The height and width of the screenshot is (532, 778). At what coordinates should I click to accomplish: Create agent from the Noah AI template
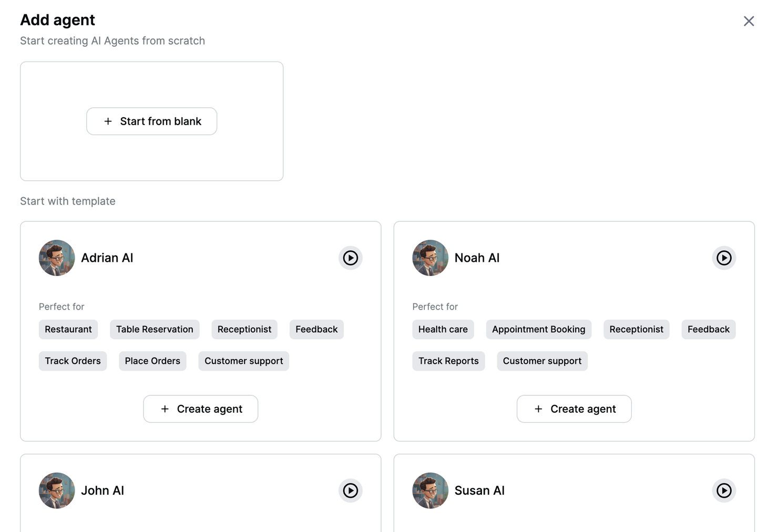(x=574, y=409)
